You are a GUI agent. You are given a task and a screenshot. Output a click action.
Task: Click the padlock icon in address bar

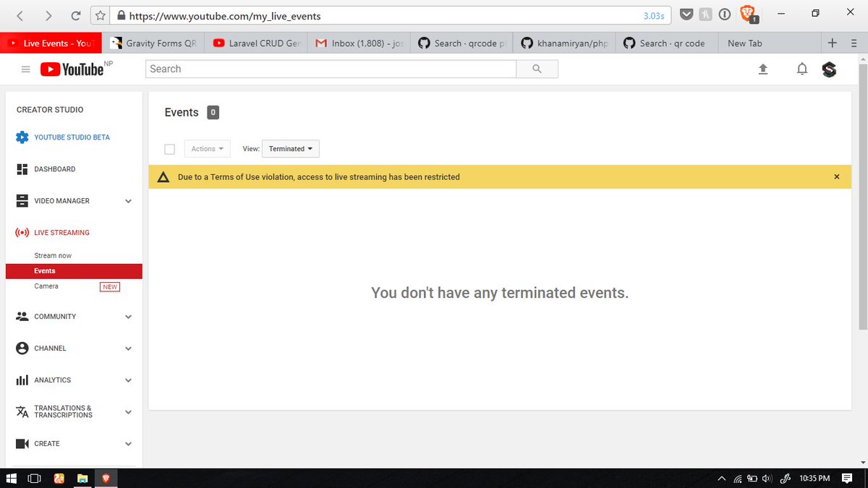[120, 15]
